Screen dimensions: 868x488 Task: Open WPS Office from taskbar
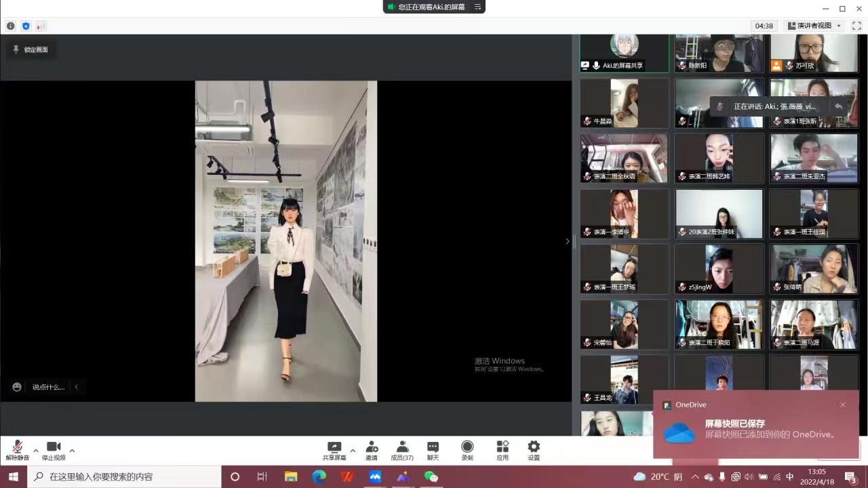(x=347, y=476)
